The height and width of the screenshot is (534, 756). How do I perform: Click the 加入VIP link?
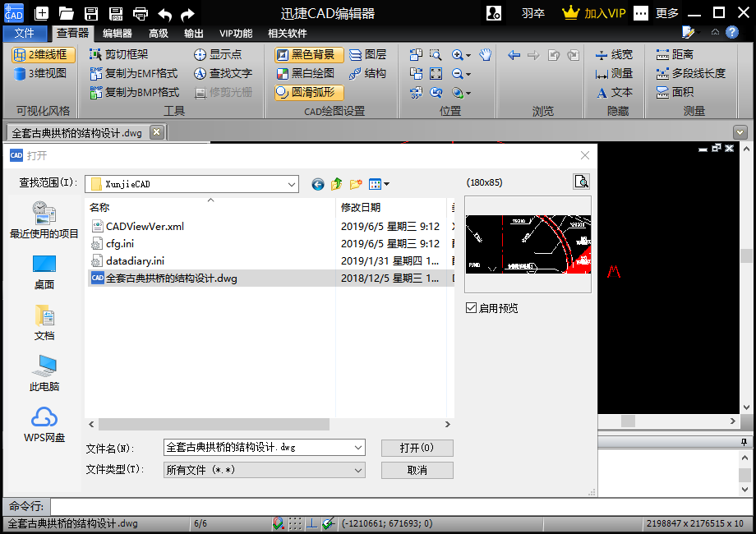pyautogui.click(x=594, y=13)
